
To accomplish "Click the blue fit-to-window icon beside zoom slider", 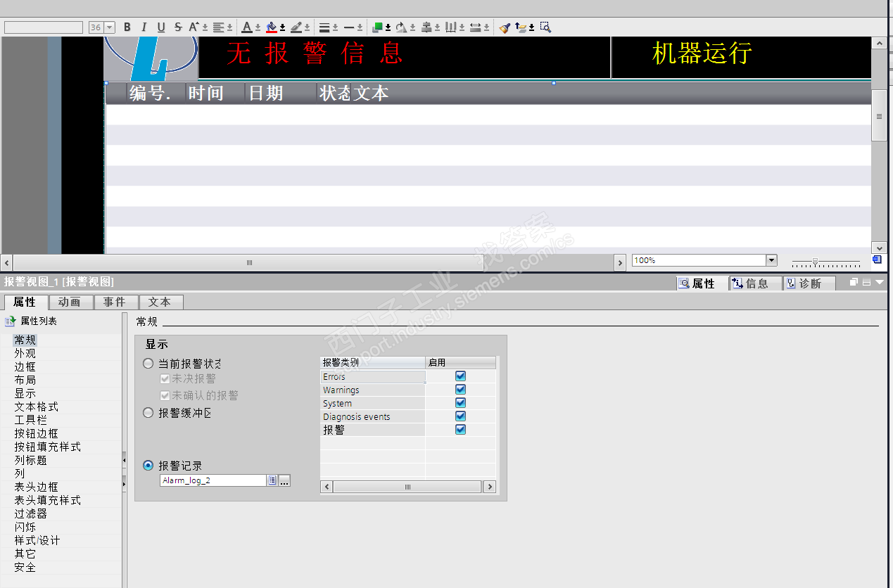I will (877, 260).
